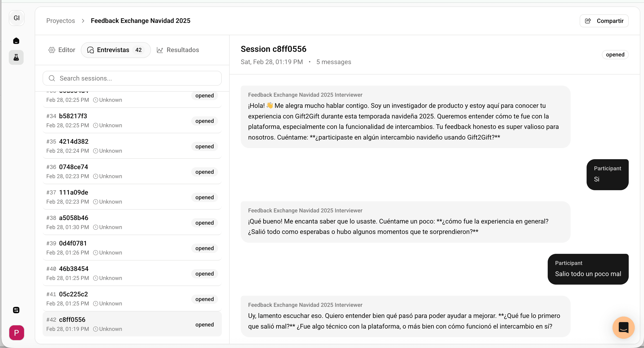This screenshot has height=348, width=644.
Task: Open the flask experiments icon in sidebar
Action: click(x=16, y=57)
